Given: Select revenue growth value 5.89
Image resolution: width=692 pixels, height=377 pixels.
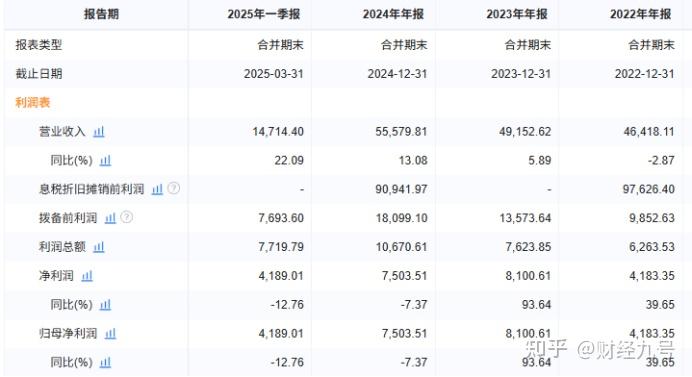Looking at the screenshot, I should click(540, 160).
